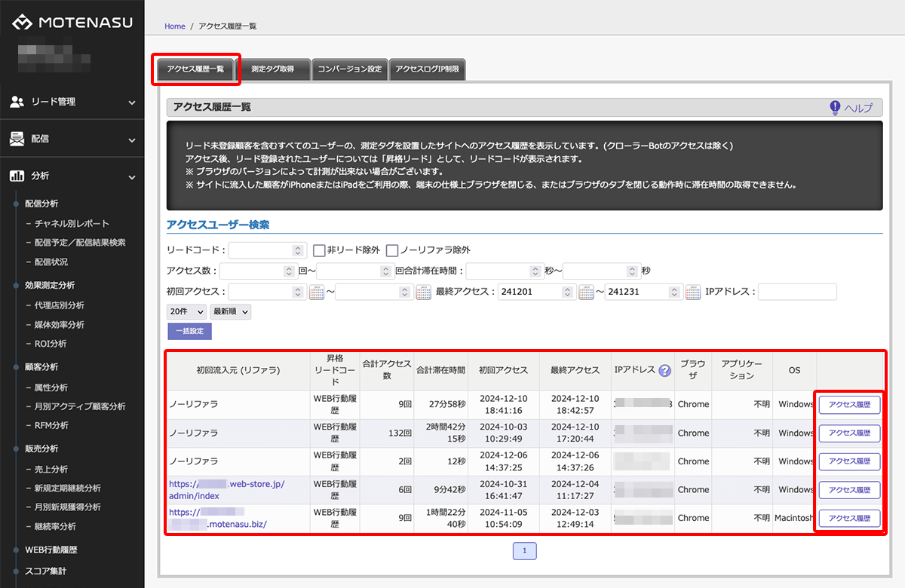The height and width of the screenshot is (588, 905).
Task: Click the 配信 mail icon in sidebar
Action: tap(17, 139)
